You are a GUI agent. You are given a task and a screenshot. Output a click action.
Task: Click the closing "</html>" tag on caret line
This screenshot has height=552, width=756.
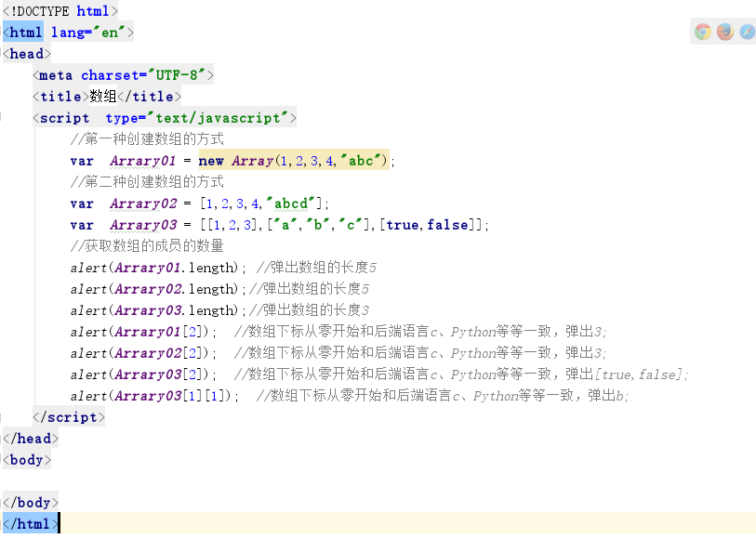(x=31, y=523)
